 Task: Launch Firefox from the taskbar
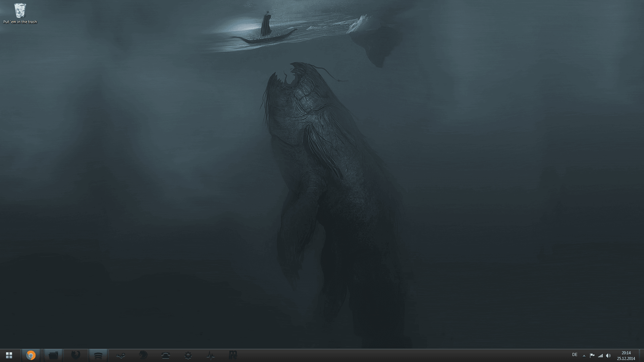pos(76,355)
